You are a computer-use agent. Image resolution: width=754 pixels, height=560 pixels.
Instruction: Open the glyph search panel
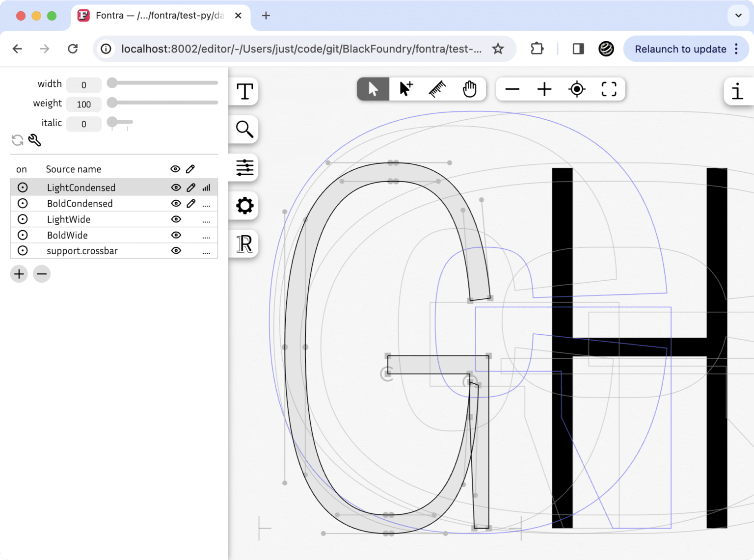[244, 129]
